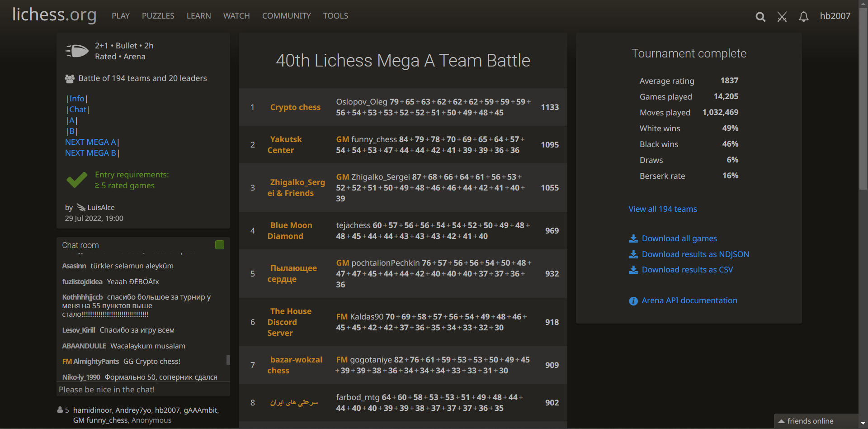Viewport: 868px width, 429px height.
Task: Download all games
Action: pos(679,238)
